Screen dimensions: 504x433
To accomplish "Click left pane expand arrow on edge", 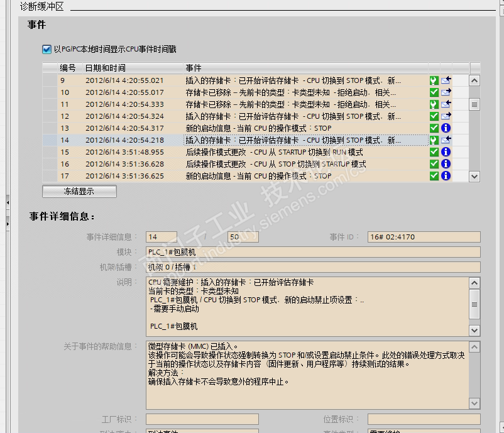I will coord(8,224).
